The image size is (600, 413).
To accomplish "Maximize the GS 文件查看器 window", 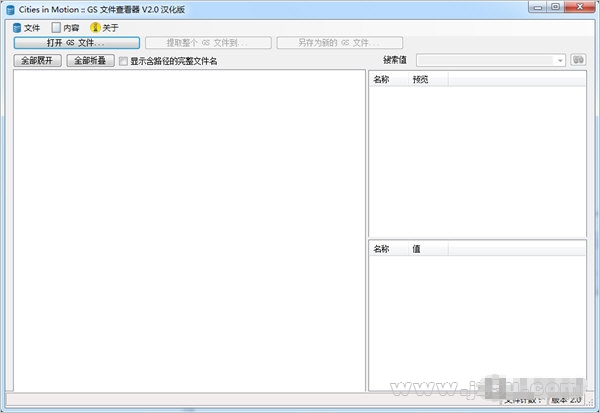I will tap(556, 7).
